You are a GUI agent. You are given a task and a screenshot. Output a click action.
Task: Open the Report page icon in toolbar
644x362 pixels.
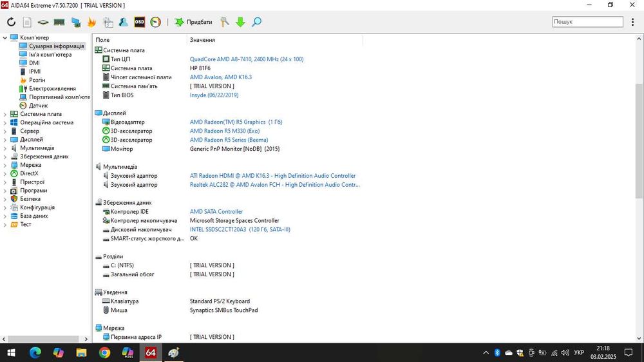click(x=27, y=22)
